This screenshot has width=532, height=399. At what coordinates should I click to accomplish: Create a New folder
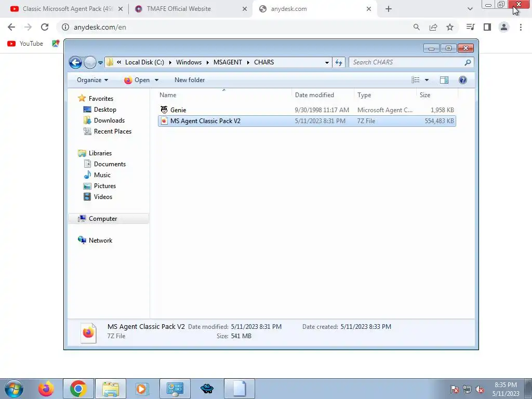tap(190, 80)
